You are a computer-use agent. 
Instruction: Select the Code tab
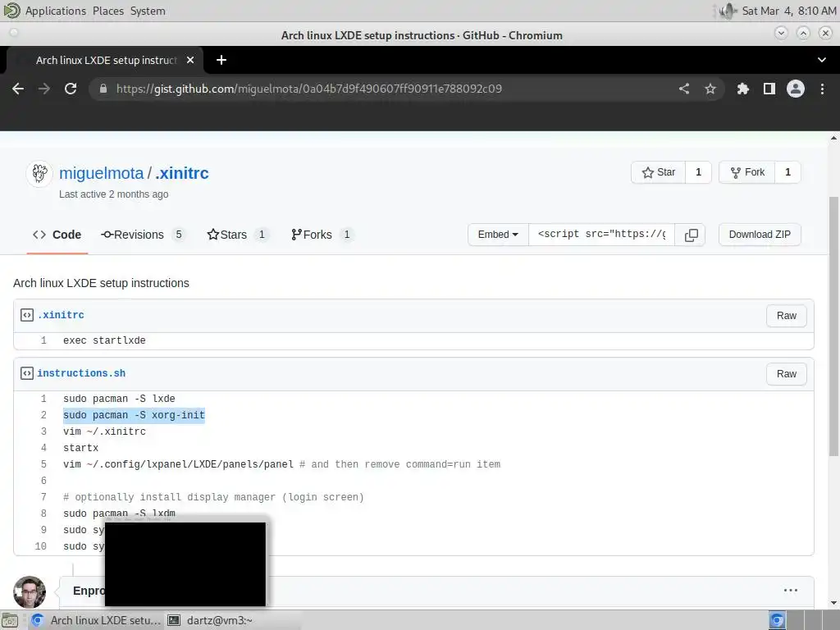pyautogui.click(x=57, y=235)
